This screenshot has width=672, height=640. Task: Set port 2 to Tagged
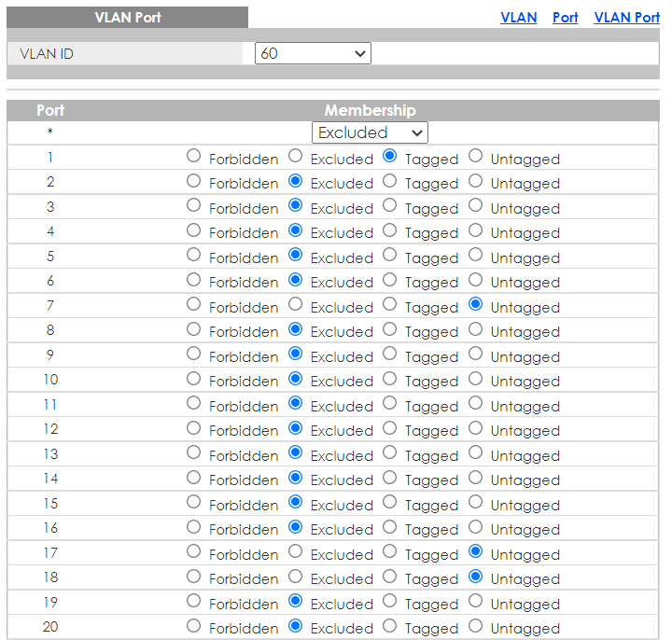pos(389,181)
